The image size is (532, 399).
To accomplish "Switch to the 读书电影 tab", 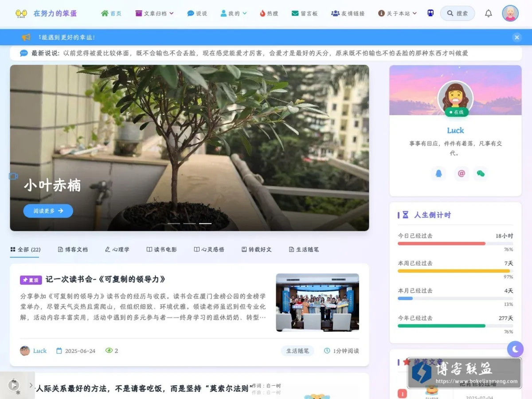I will point(162,250).
